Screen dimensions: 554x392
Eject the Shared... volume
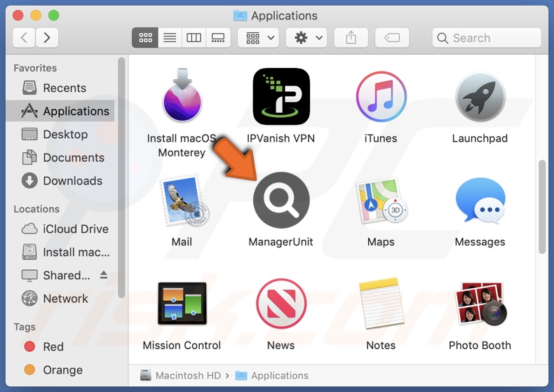point(104,275)
